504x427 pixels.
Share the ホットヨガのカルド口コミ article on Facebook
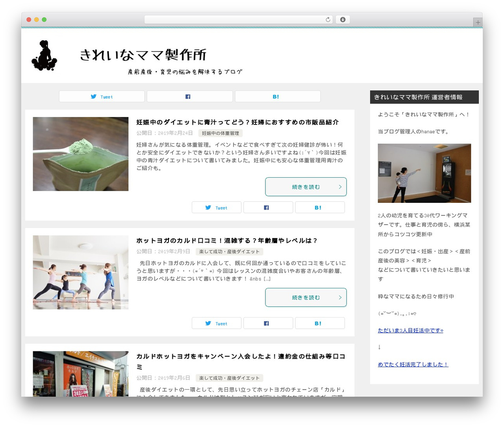(x=268, y=323)
